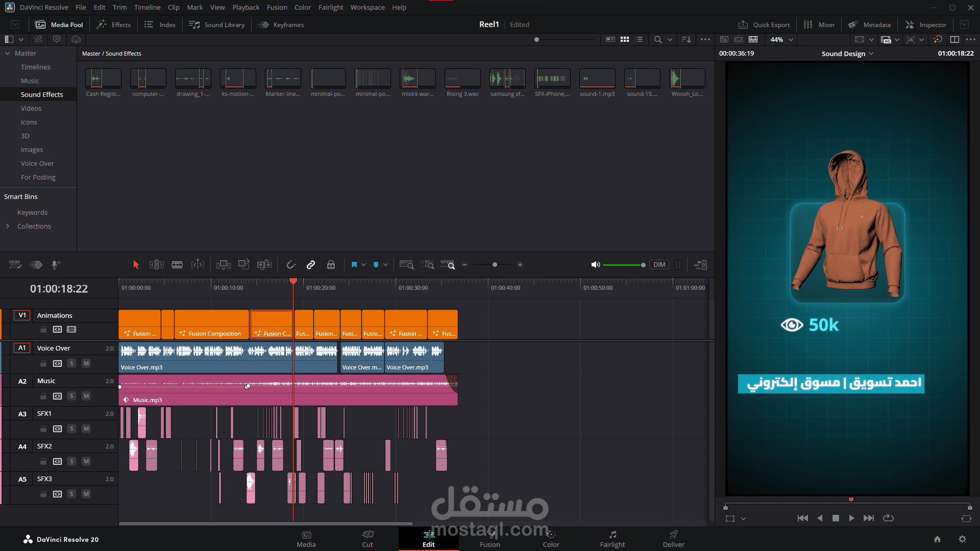Screen dimensions: 980x551
Task: Solo the Music track
Action: pos(71,396)
